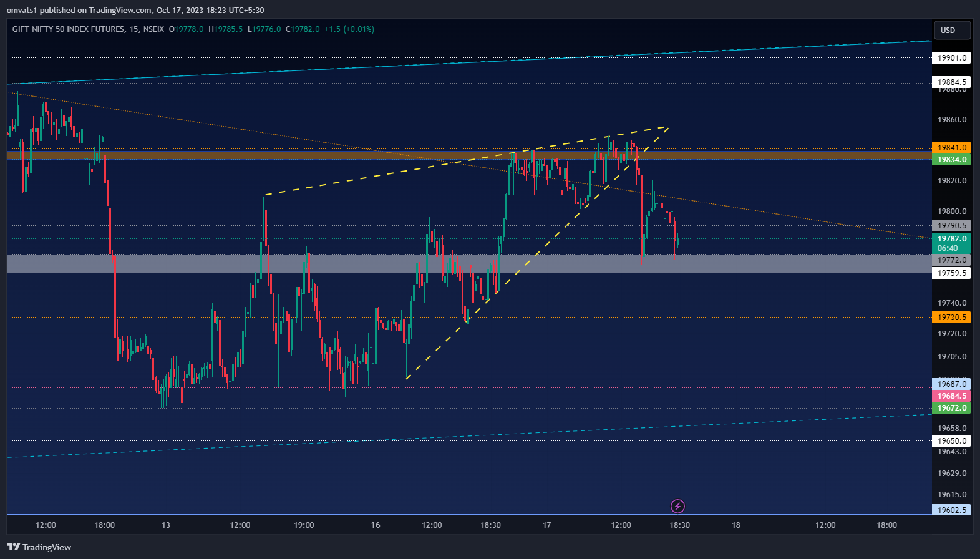Select the green 19672.0 price label

951,408
